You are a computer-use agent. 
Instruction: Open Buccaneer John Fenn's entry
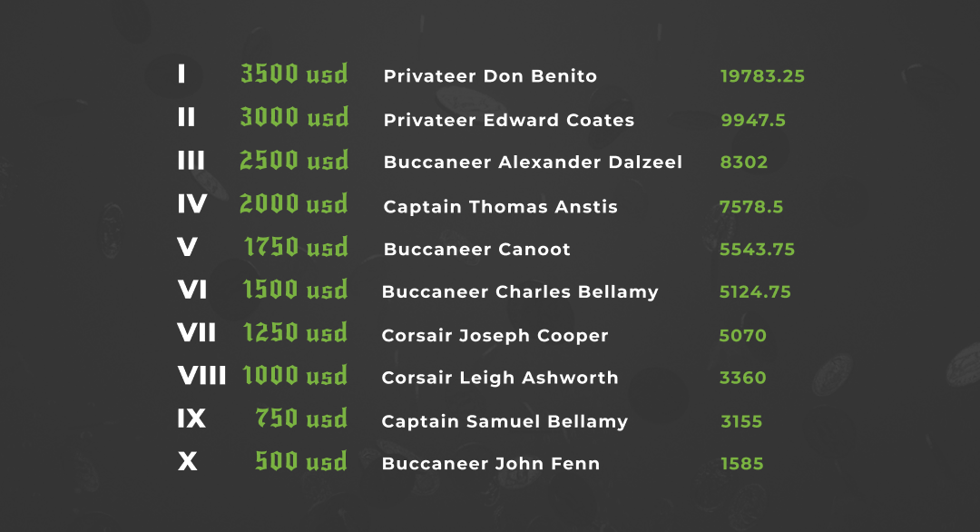click(491, 464)
